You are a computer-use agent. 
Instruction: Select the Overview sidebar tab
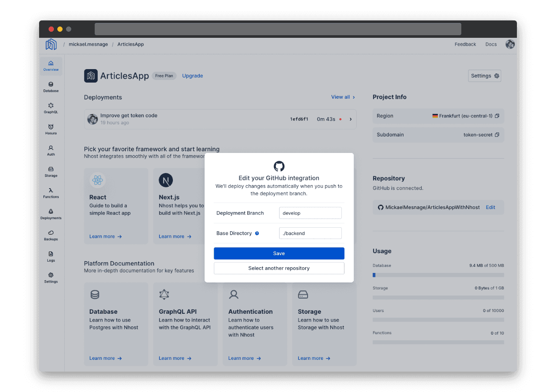(51, 66)
